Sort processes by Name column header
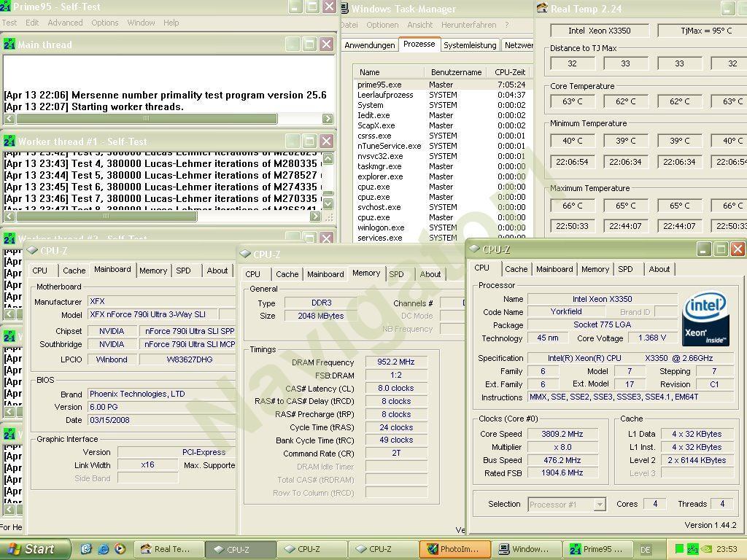This screenshot has width=747, height=560. tap(389, 72)
